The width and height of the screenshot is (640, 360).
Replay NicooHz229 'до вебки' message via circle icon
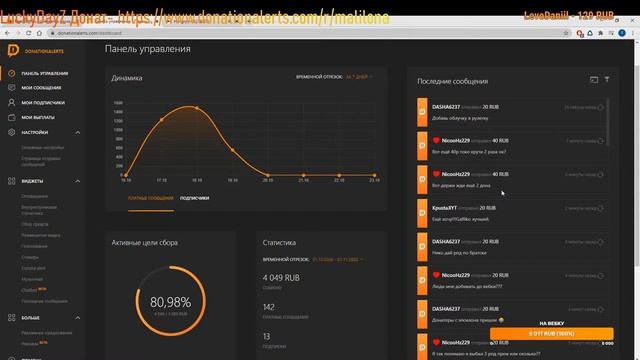[600, 276]
